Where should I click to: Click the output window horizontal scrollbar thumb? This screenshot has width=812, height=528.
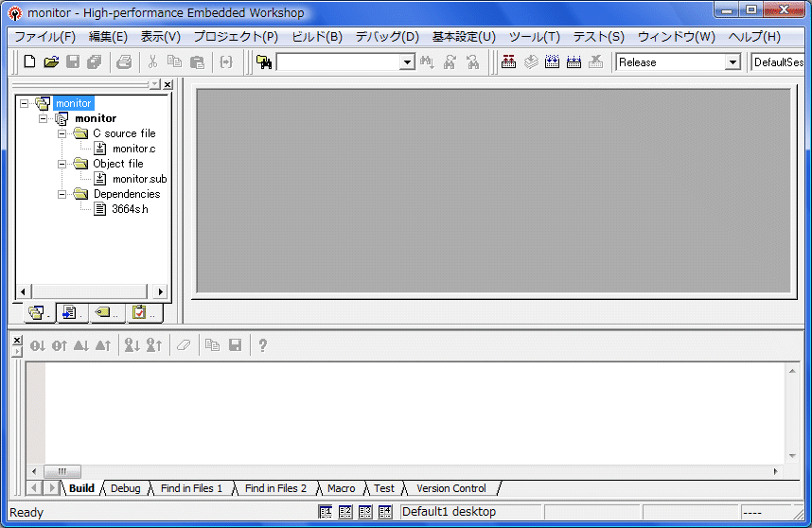tap(62, 471)
